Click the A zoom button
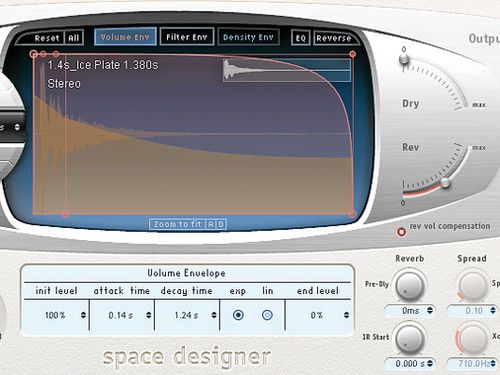This screenshot has width=500, height=375. coord(211,224)
